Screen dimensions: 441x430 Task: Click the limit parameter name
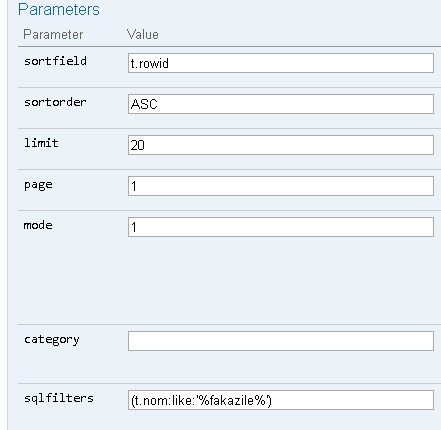point(41,143)
